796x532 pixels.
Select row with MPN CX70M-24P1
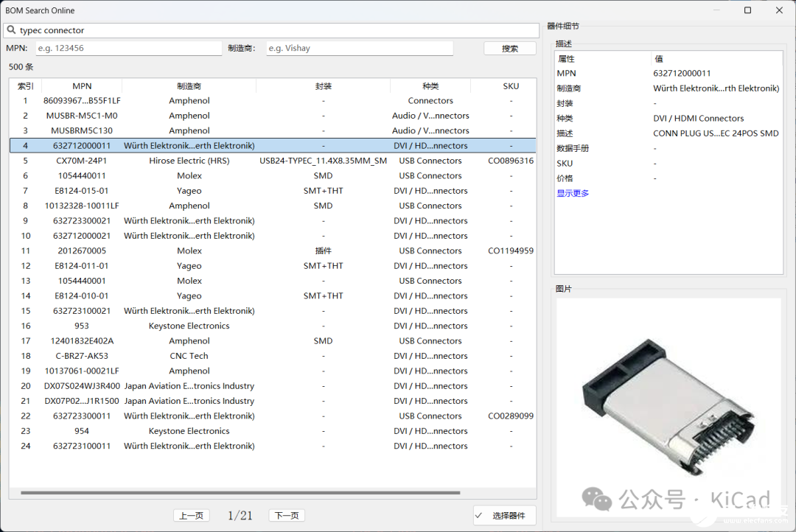click(x=273, y=161)
